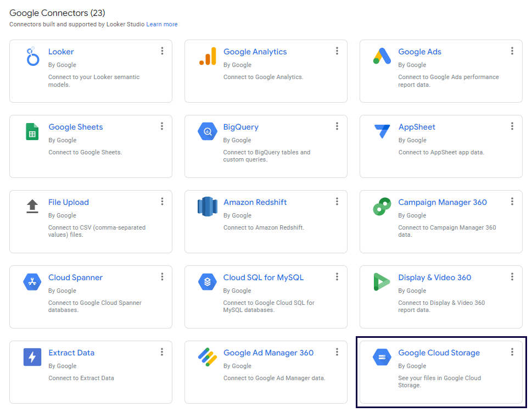Image resolution: width=532 pixels, height=412 pixels.
Task: Click the Campaign Manager 360 icon
Action: coord(382,207)
